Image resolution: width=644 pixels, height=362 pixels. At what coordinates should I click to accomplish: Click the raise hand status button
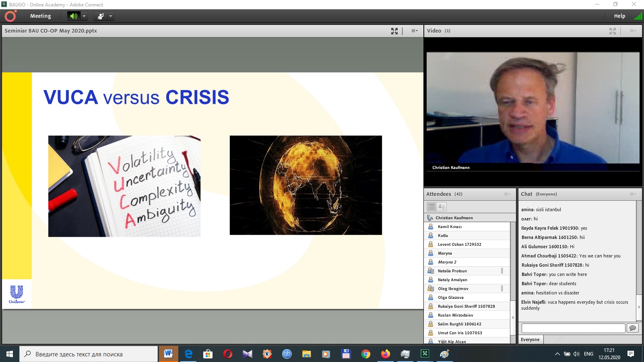(100, 16)
